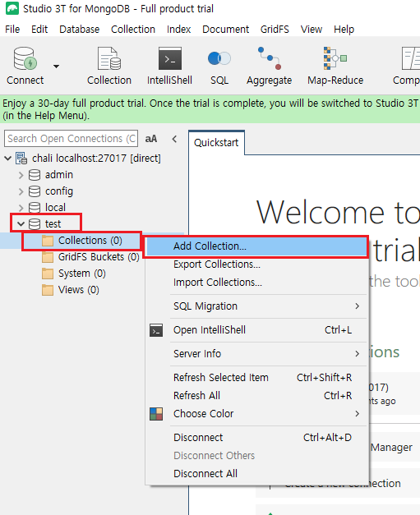Image resolution: width=420 pixels, height=515 pixels.
Task: Choose Open IntelliShell in context menu
Action: (256, 330)
